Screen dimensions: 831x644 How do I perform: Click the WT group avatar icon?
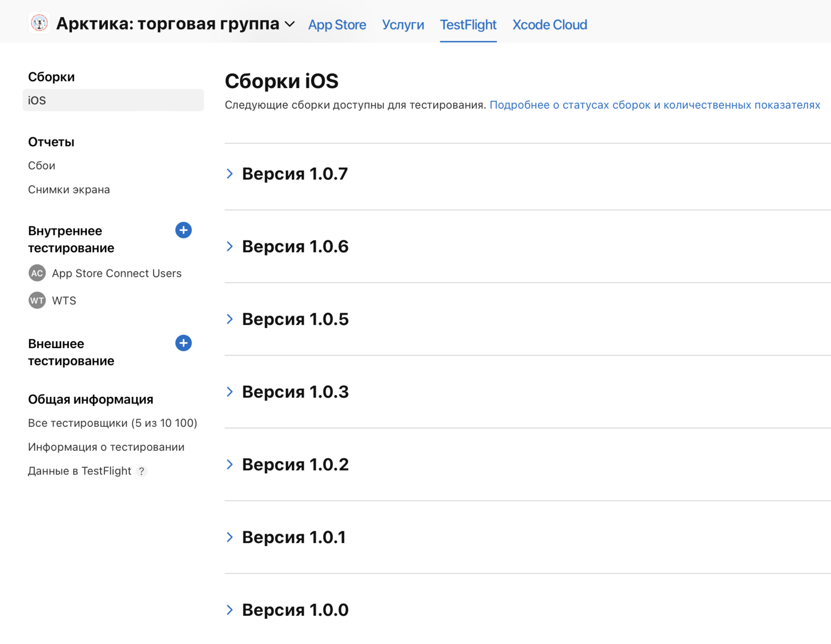[37, 300]
